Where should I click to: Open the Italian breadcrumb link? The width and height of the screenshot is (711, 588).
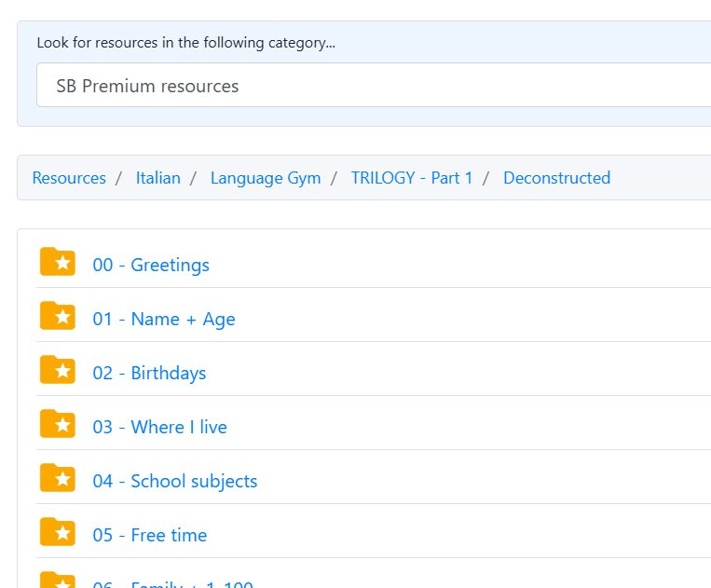pyautogui.click(x=158, y=178)
